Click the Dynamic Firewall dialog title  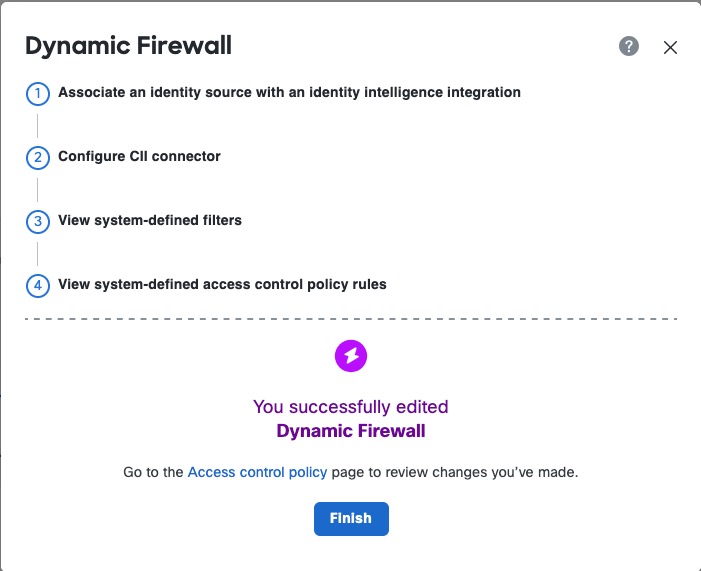pos(128,46)
